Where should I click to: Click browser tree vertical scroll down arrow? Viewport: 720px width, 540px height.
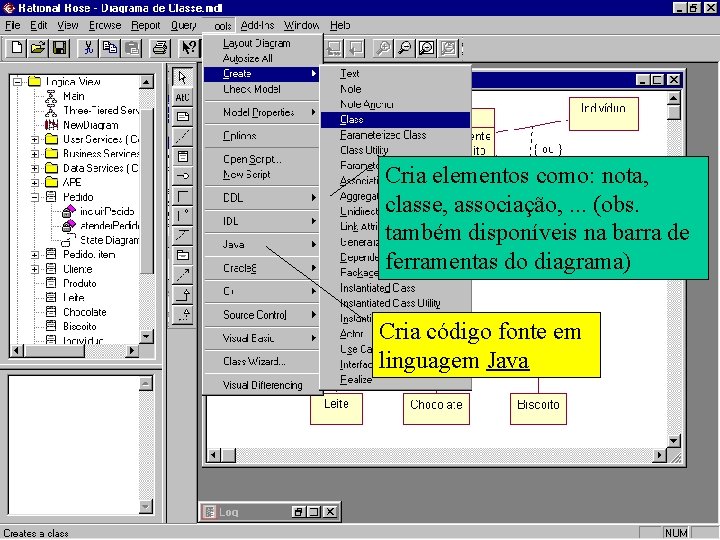tap(146, 337)
